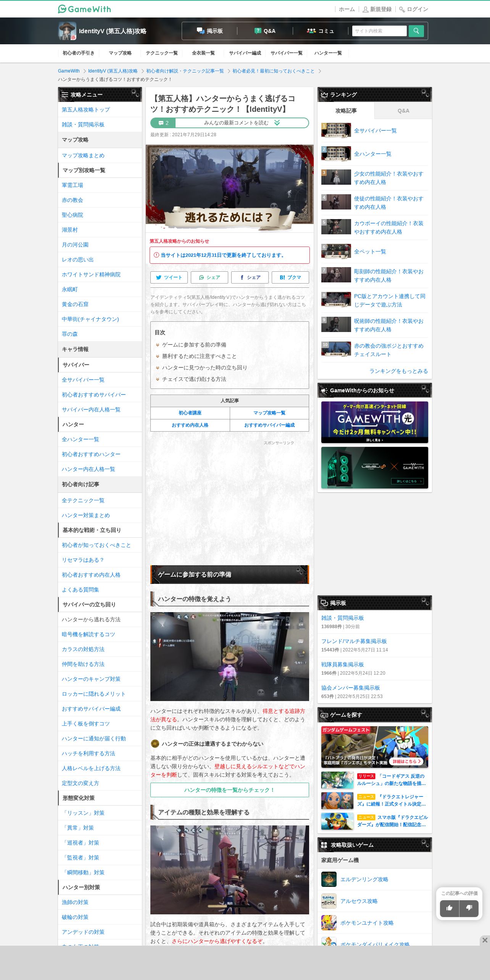Open おすすめサバイバー編成 popular article
The height and width of the screenshot is (980, 490).
tap(269, 425)
